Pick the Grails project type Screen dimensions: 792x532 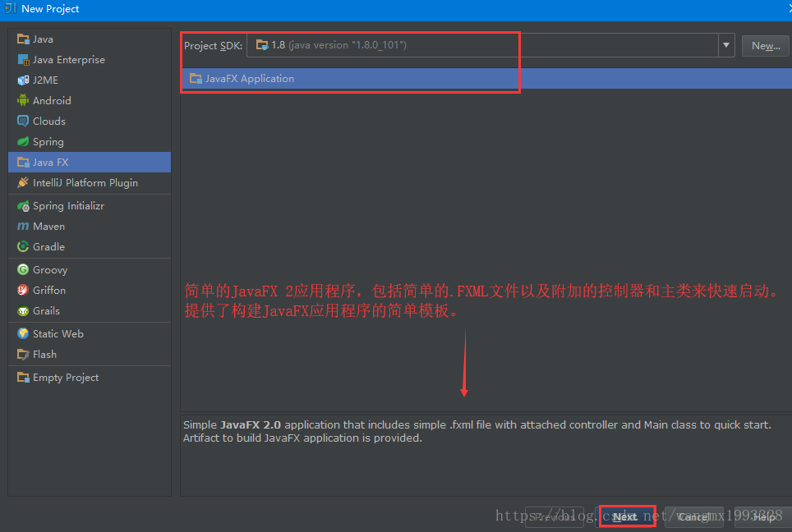point(90,311)
